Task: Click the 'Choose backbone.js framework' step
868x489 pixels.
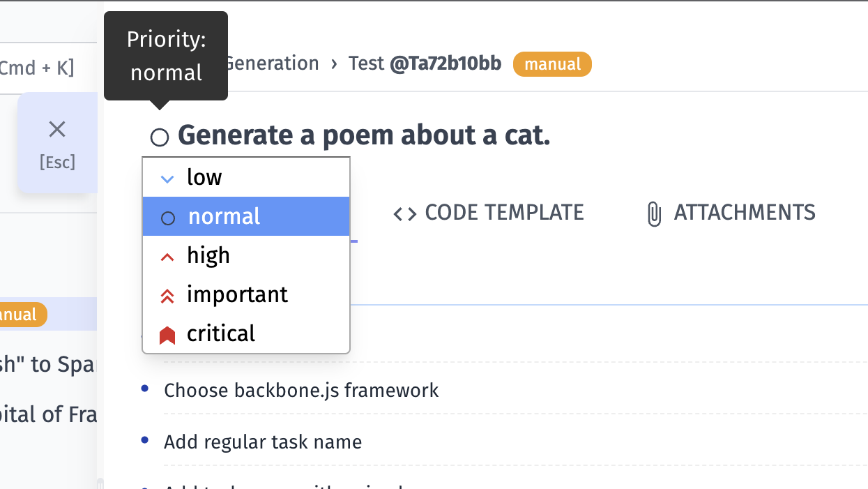Action: (x=301, y=389)
